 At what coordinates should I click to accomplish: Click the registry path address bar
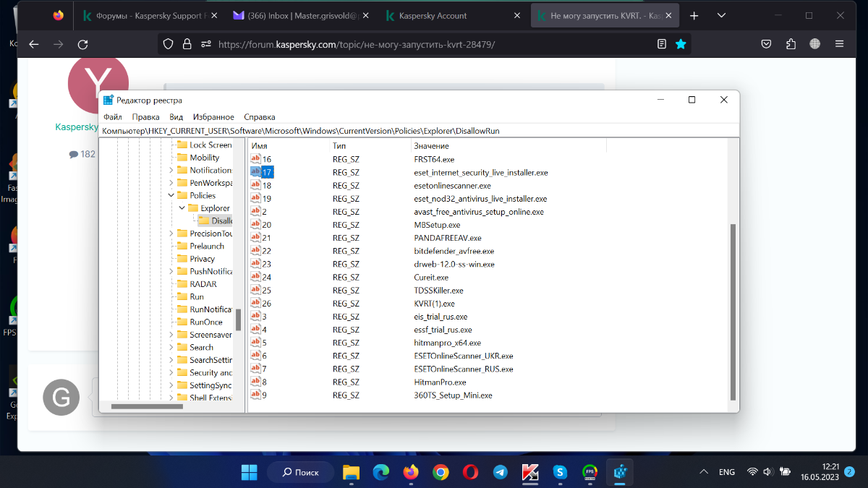420,131
